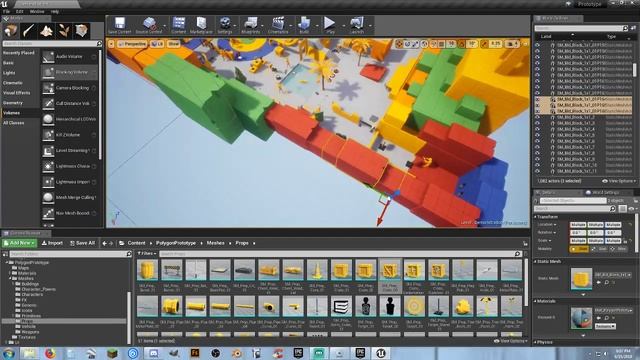Open the Launch options dropdown arrow
The height and width of the screenshot is (360, 640).
pos(370,26)
